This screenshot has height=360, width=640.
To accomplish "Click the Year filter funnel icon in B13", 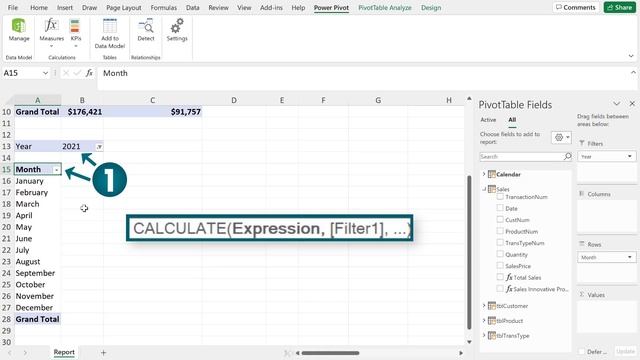I will tap(99, 147).
